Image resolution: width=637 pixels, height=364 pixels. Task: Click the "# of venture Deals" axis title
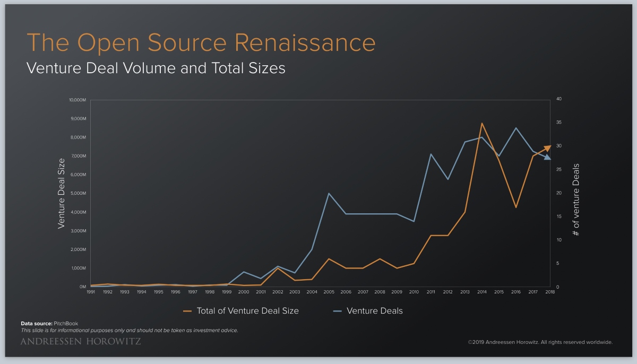(576, 200)
